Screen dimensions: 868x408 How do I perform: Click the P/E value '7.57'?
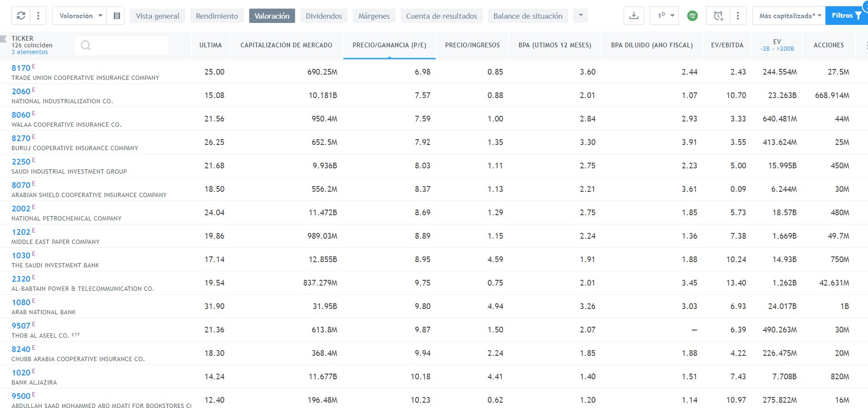tap(423, 95)
